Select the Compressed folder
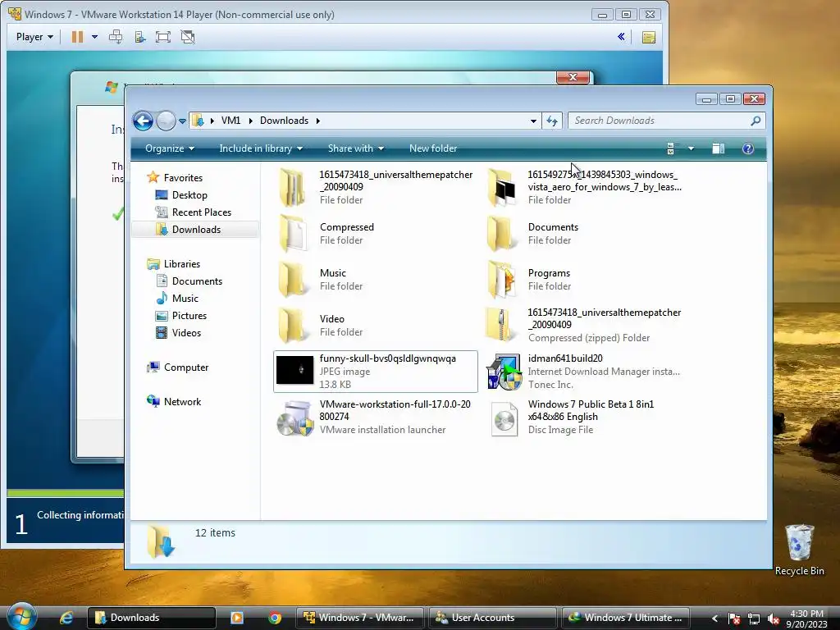This screenshot has width=840, height=630. (375, 234)
